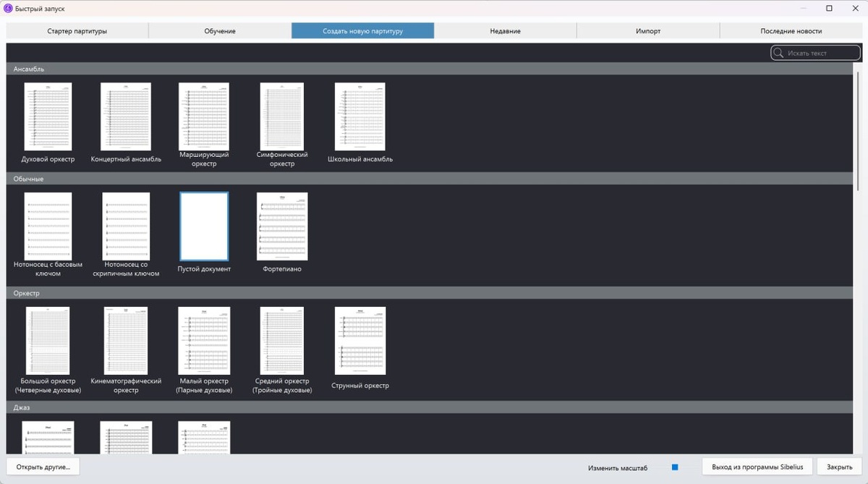Screen dimensions: 868x484
Task: Click the Пустой документ label text
Action: 204,269
